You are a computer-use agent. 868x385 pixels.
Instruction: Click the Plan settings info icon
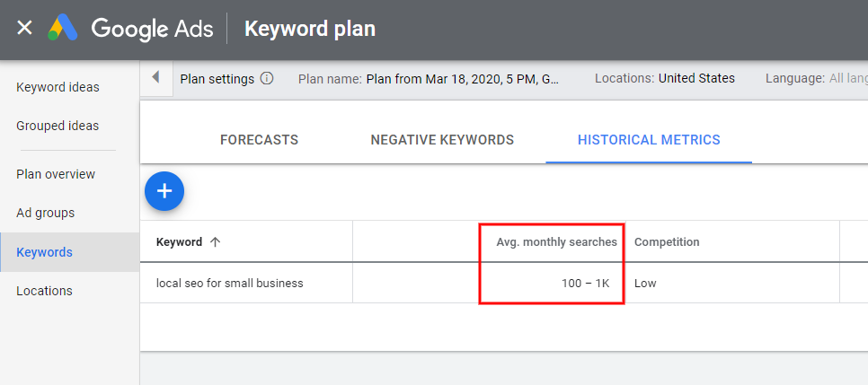267,78
